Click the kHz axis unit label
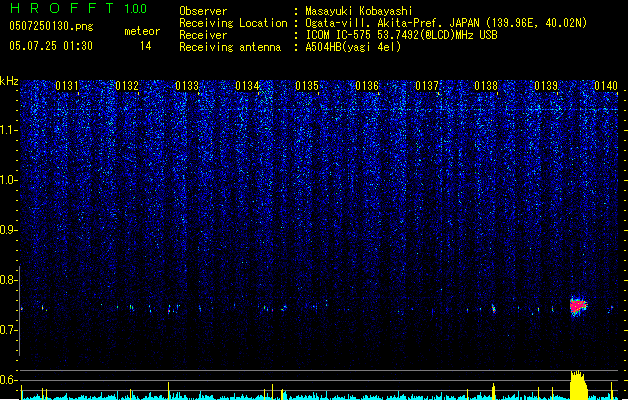 point(9,81)
